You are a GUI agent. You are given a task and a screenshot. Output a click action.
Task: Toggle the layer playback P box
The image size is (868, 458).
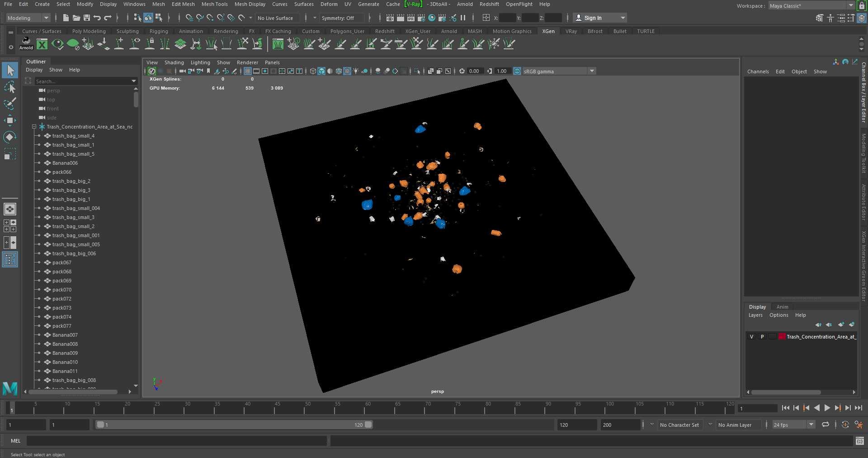coord(762,337)
